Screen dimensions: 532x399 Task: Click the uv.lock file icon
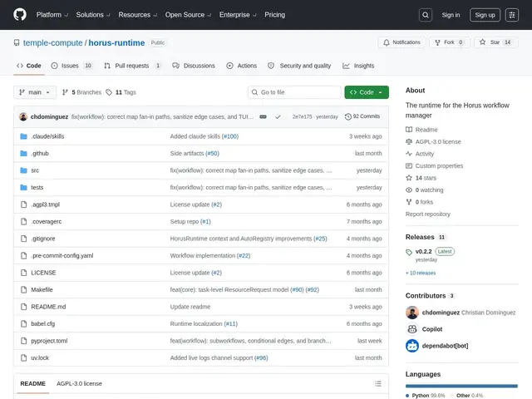click(x=23, y=357)
